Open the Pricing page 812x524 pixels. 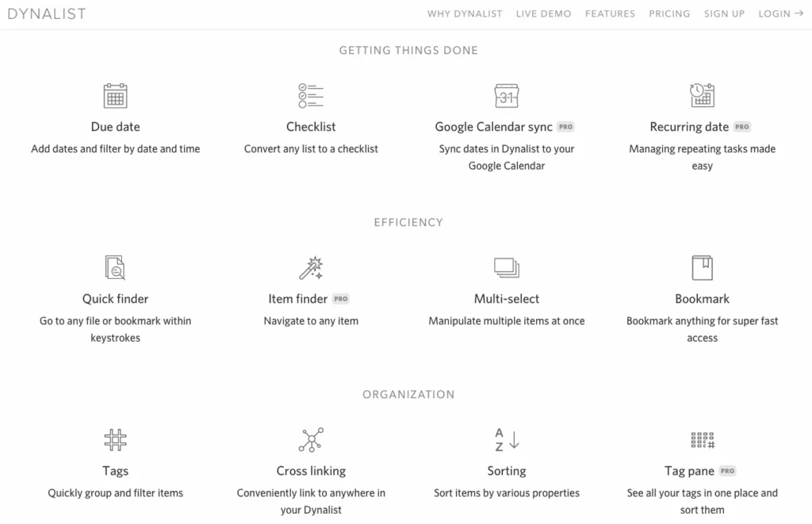669,14
